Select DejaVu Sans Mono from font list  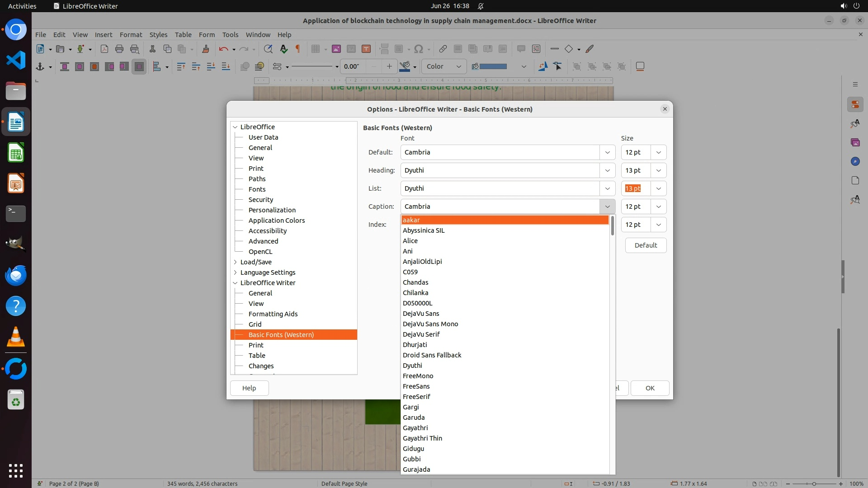click(x=430, y=324)
